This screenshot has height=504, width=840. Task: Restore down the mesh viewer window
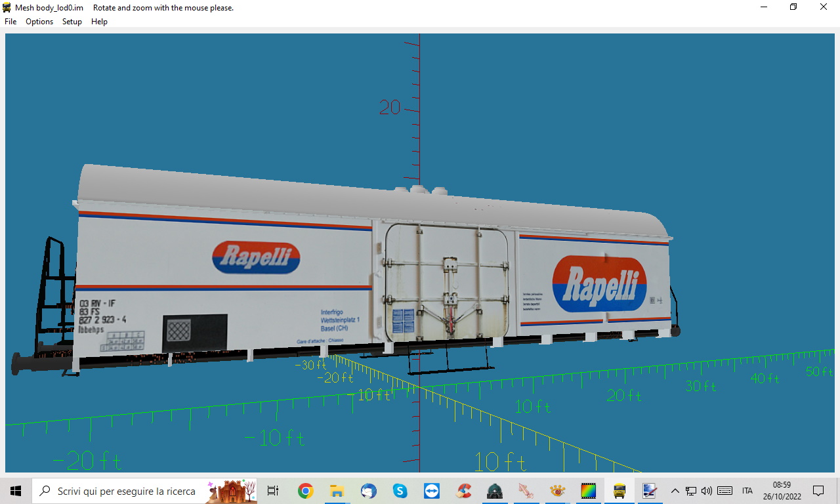click(793, 7)
